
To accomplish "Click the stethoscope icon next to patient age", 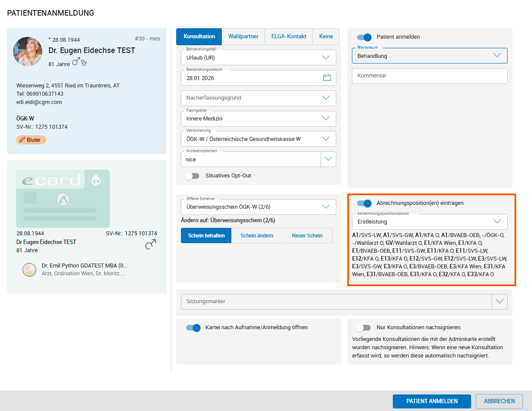I will click(x=84, y=63).
